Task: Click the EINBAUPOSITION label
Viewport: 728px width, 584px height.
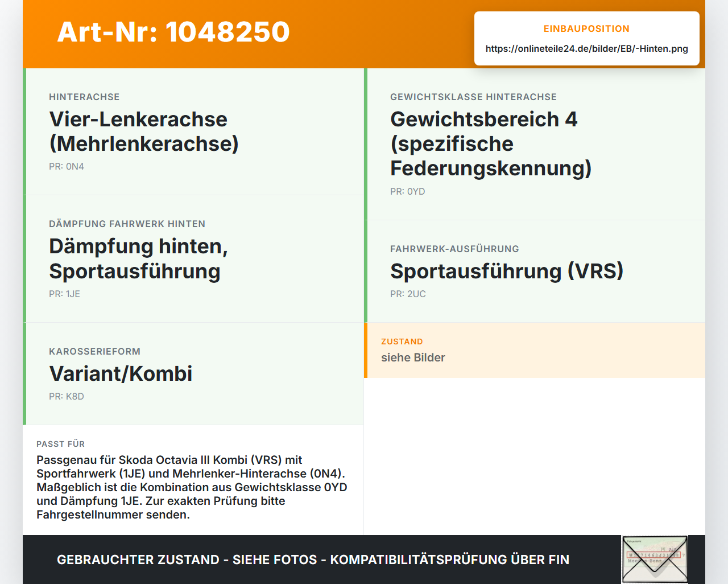Action: click(x=586, y=28)
